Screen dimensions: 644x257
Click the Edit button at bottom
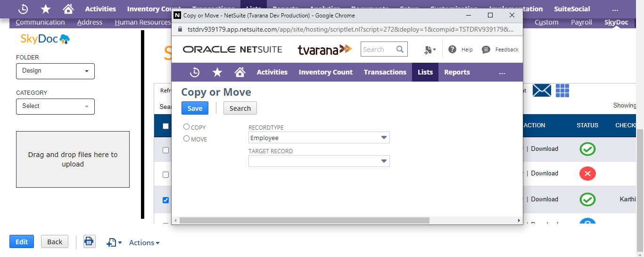coord(22,241)
